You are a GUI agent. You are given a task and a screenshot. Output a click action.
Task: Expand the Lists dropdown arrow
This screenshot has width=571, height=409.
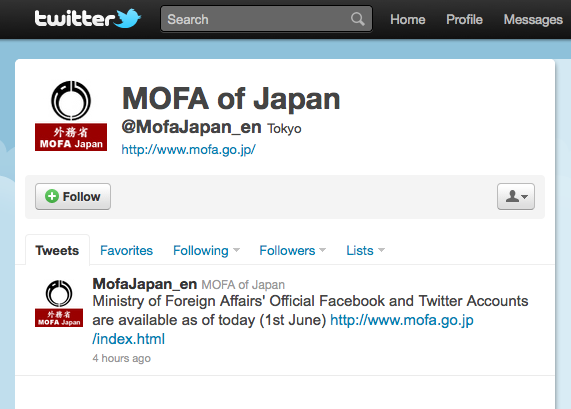pyautogui.click(x=381, y=250)
